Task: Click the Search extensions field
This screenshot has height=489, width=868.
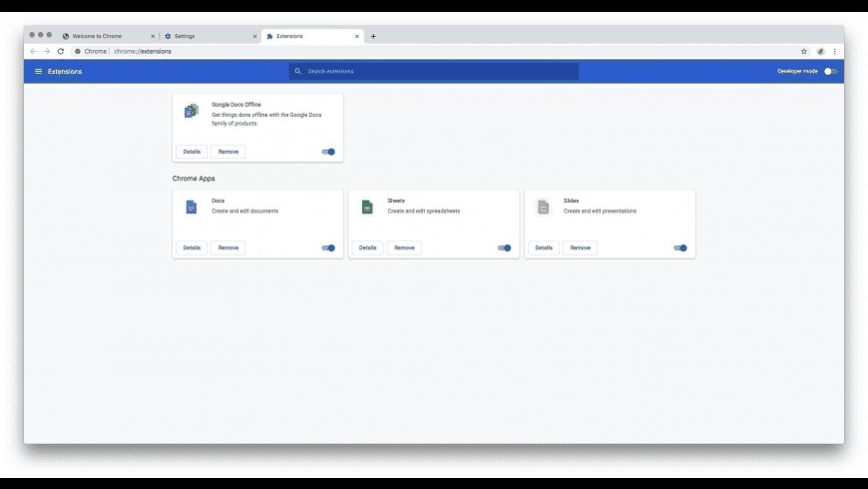Action: pyautogui.click(x=434, y=72)
